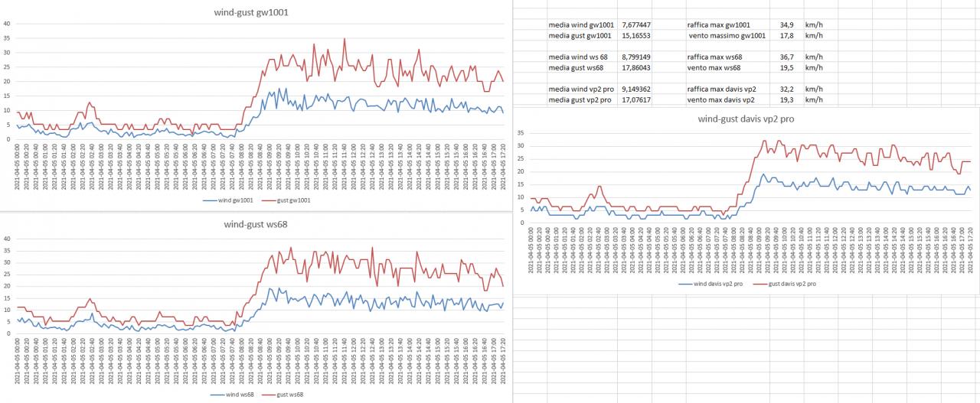Click y-axis value 40 in ws68 chart
Viewport: 980px width, 403px height.
7,239
